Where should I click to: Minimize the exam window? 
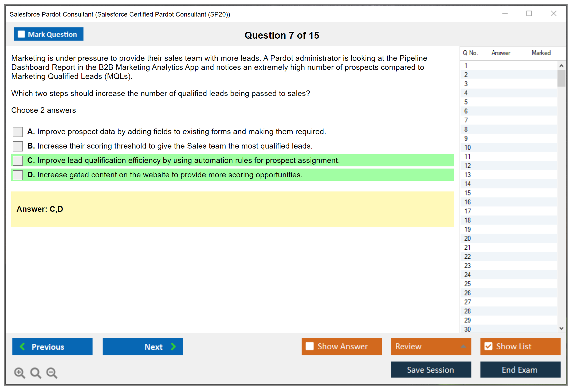click(x=505, y=14)
